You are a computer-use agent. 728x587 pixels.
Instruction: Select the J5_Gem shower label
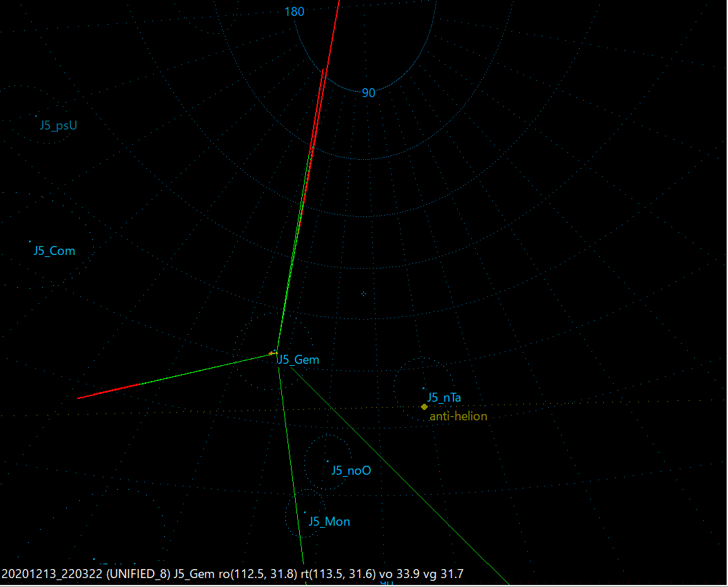point(297,360)
